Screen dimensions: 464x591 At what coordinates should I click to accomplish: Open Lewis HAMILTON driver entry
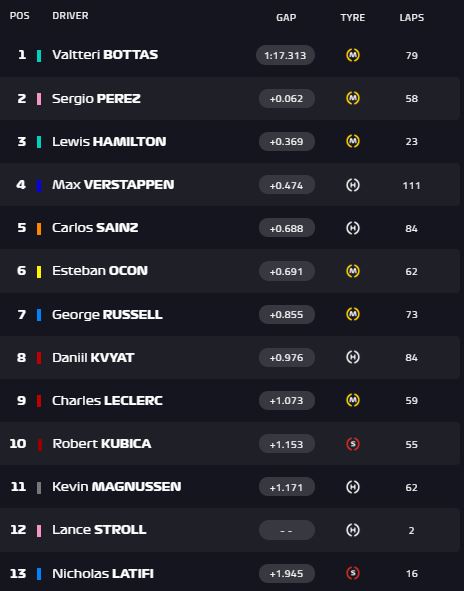tap(109, 142)
